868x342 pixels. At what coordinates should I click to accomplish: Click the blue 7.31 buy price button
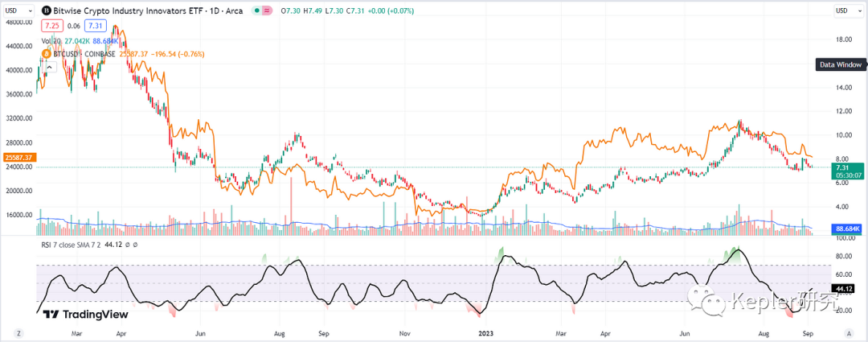pos(95,26)
